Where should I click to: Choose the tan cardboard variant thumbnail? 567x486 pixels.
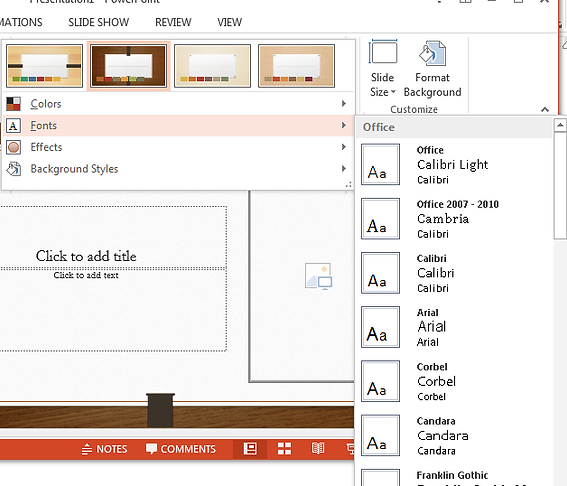click(x=296, y=66)
